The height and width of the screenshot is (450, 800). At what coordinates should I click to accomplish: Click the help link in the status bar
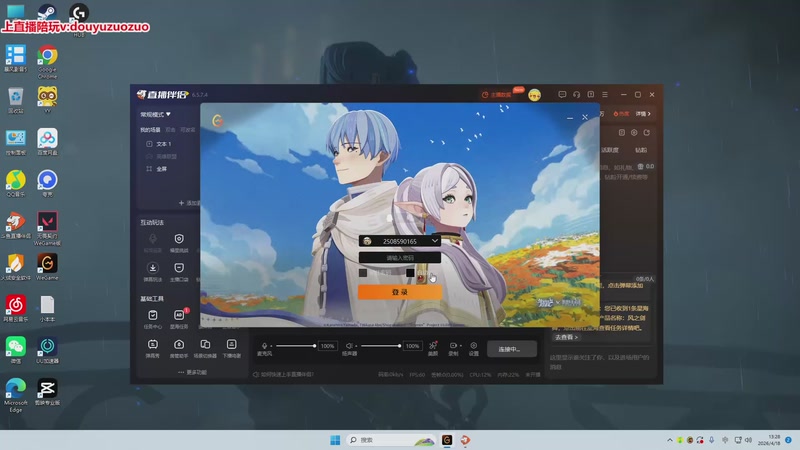pyautogui.click(x=284, y=374)
